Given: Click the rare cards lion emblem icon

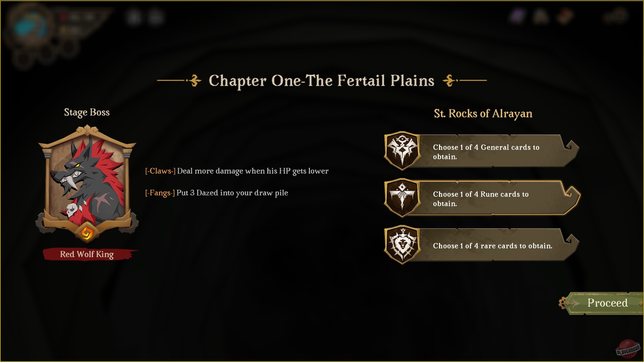Looking at the screenshot, I should click(x=402, y=245).
